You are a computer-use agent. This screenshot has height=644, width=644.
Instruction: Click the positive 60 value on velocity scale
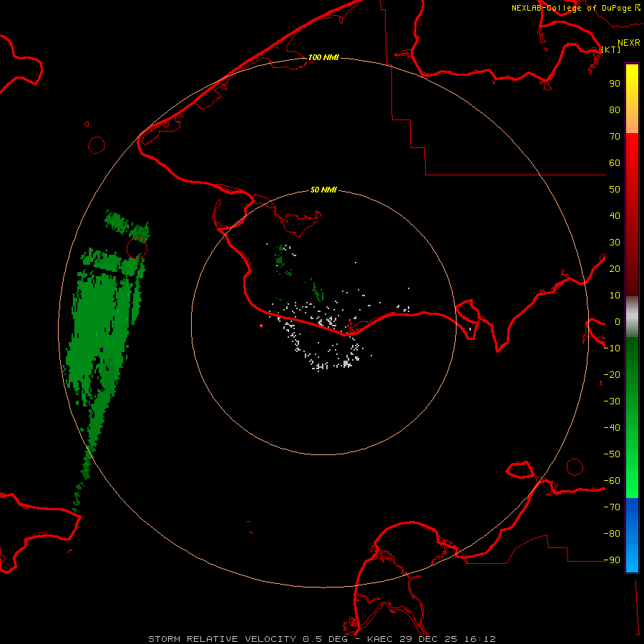tap(615, 162)
